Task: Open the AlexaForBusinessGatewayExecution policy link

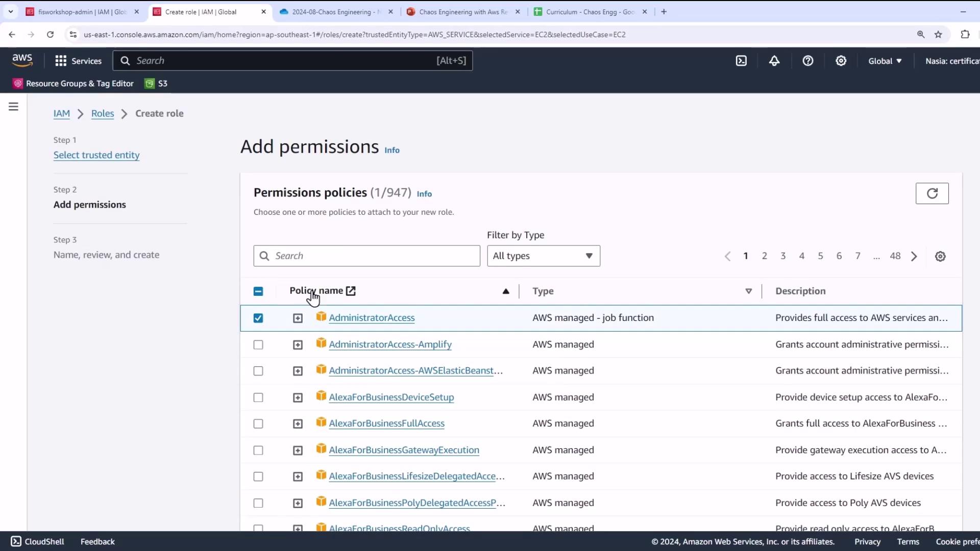Action: (x=404, y=450)
